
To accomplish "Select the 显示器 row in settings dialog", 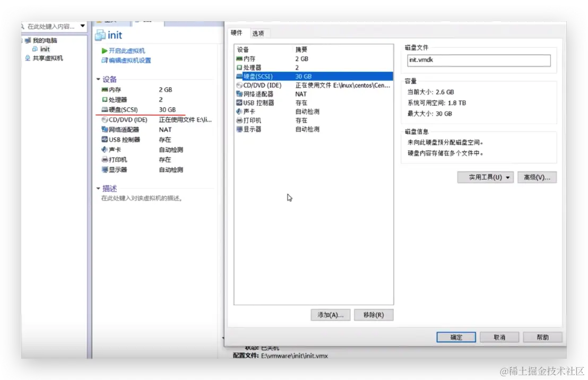I will click(x=314, y=129).
